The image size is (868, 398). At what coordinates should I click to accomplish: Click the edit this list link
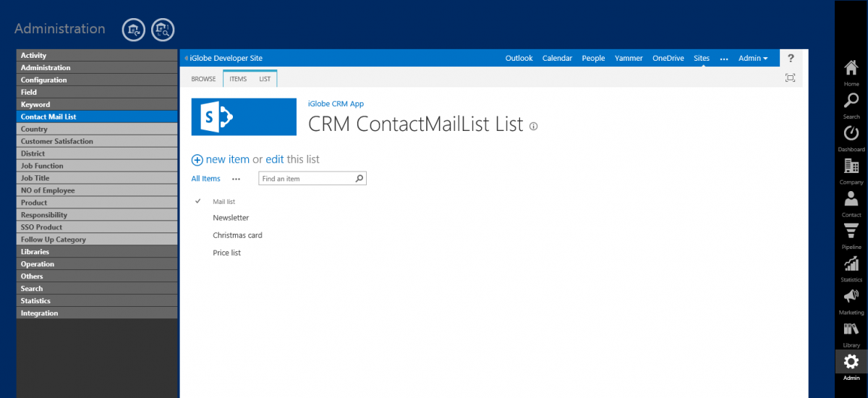(275, 159)
